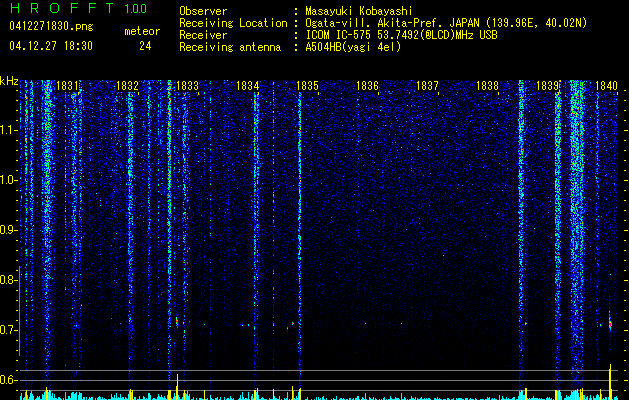Viewport: 629px width, 400px height.
Task: Click the 1838 time marker
Action: click(487, 86)
